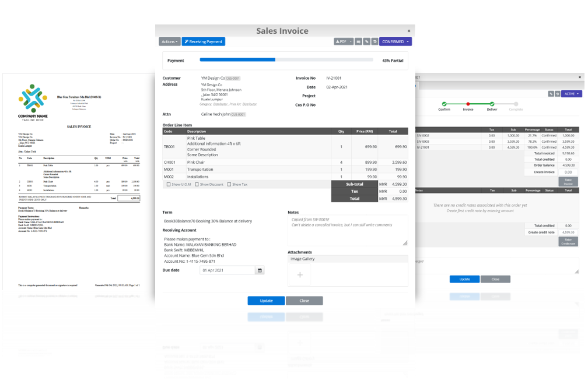This screenshot has width=588, height=391.
Task: Click the 43% Partial payment label
Action: (x=393, y=60)
